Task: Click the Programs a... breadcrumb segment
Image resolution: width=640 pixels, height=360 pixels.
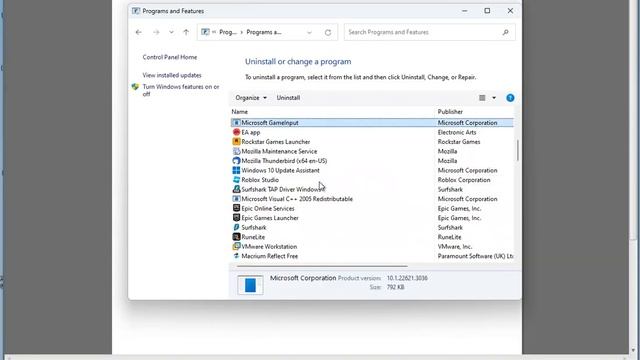Action: [264, 32]
